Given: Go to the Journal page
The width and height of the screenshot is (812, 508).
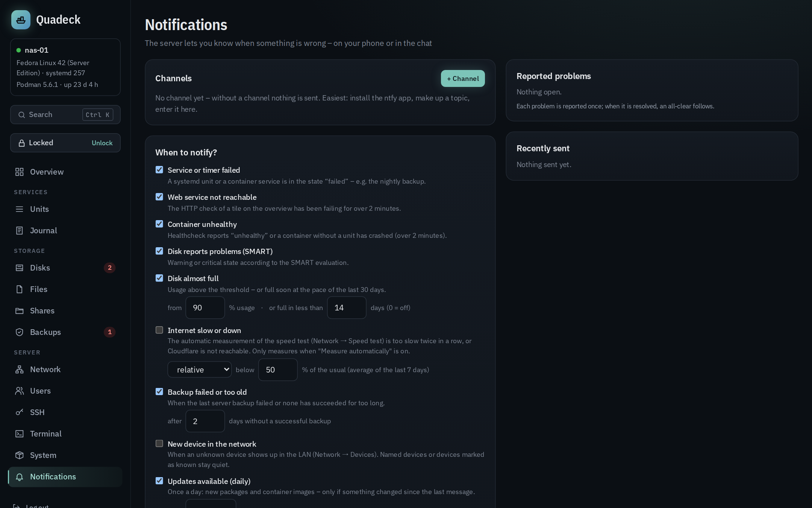Looking at the screenshot, I should click(x=65, y=231).
